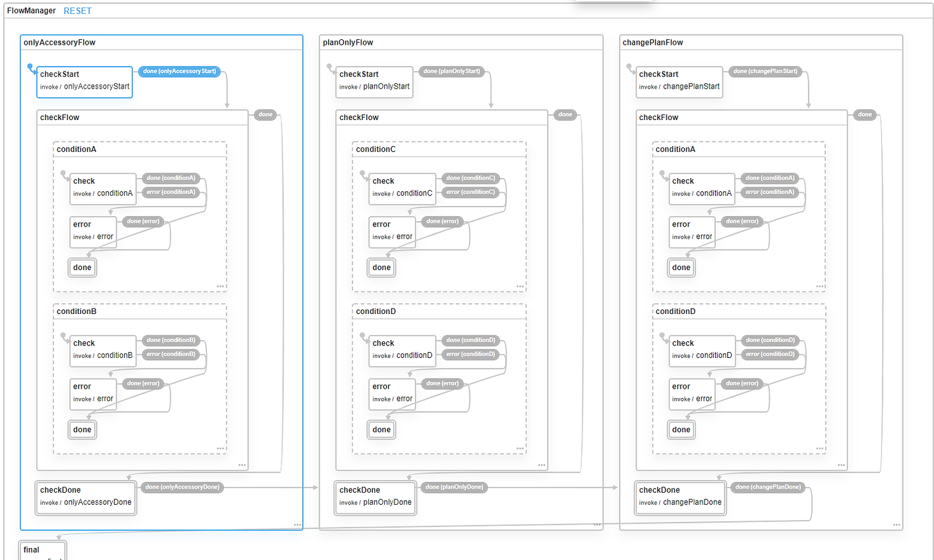This screenshot has width=934, height=560.
Task: Click the gray done badge on planOnlyFlow's checkFlow
Action: tap(565, 114)
